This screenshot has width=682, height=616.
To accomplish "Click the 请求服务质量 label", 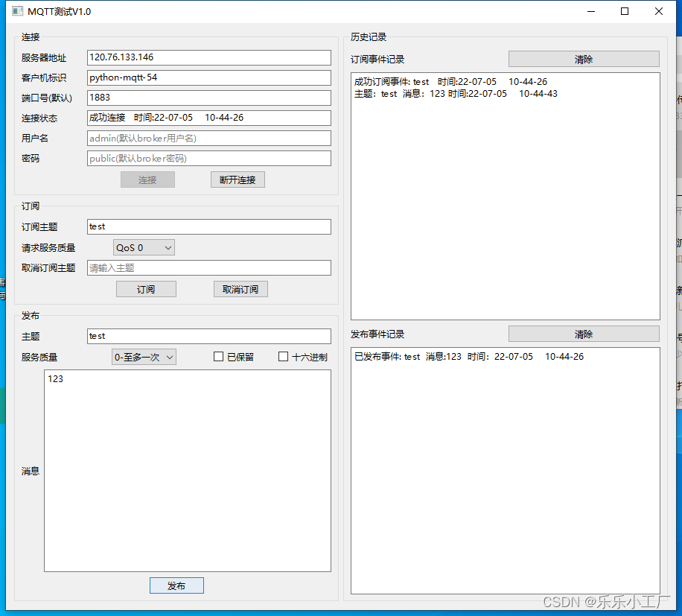I will (x=48, y=248).
